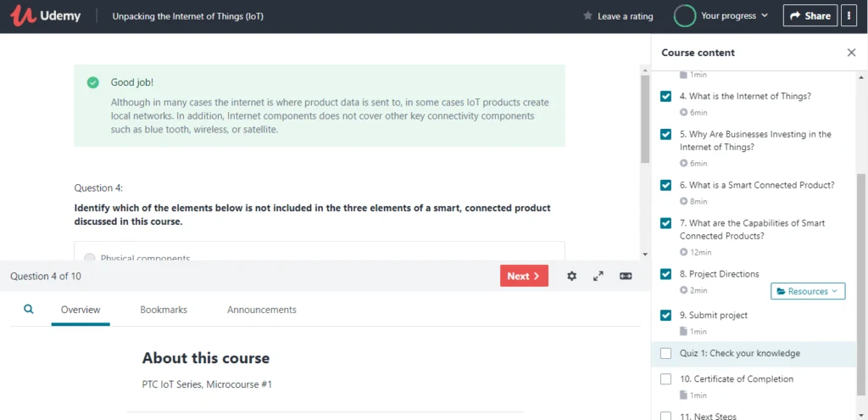
Task: Check the Certificate of Completion checkbox
Action: click(666, 379)
